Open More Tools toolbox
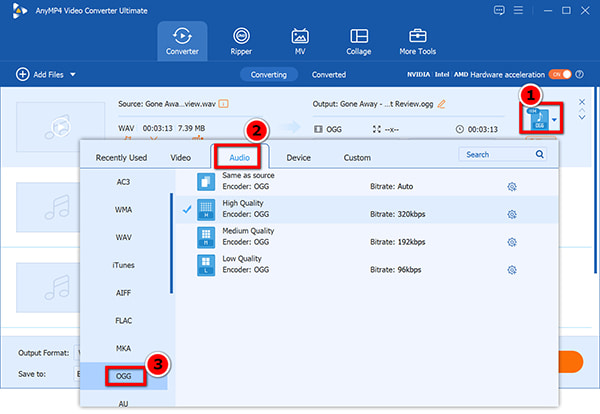The height and width of the screenshot is (414, 600). 417,41
